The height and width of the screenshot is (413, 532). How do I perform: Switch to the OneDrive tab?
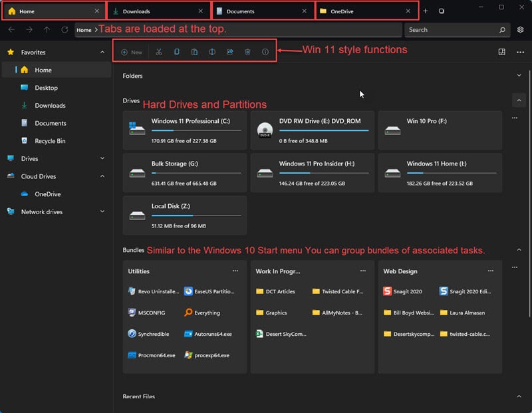click(367, 11)
